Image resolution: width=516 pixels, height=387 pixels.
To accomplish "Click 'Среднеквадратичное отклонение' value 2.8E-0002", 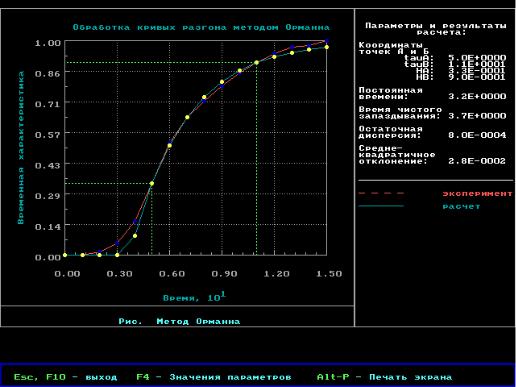I will pos(477,161).
